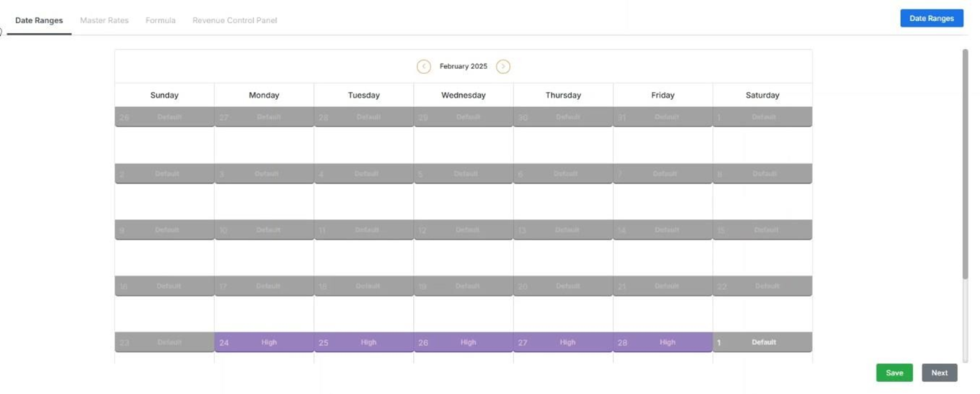This screenshot has width=980, height=394.
Task: Click March 1 Default date bar
Action: pyautogui.click(x=762, y=342)
